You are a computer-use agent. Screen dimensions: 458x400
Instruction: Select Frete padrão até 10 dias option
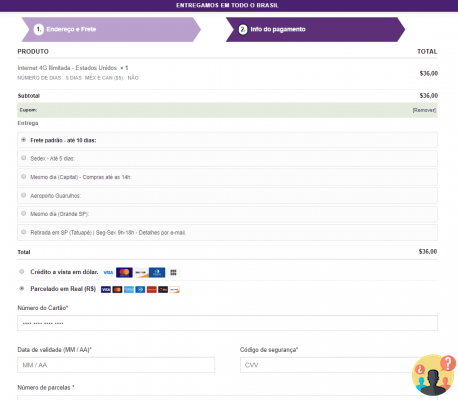pos(23,140)
